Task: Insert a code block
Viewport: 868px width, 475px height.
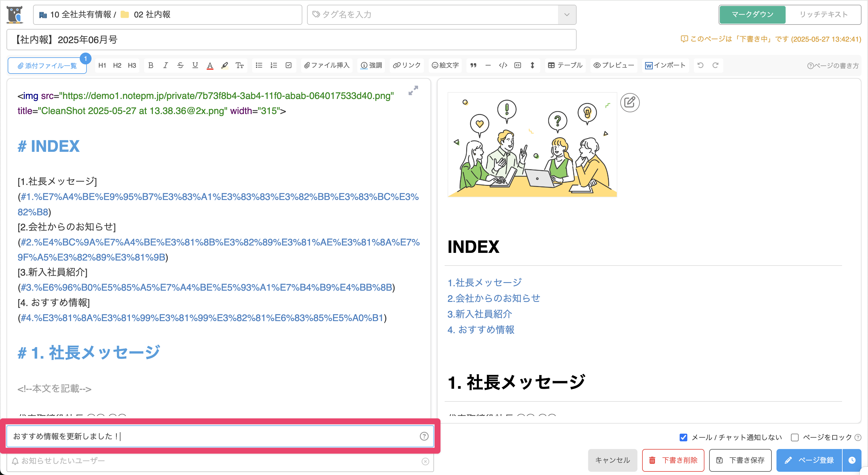Action: coord(518,65)
